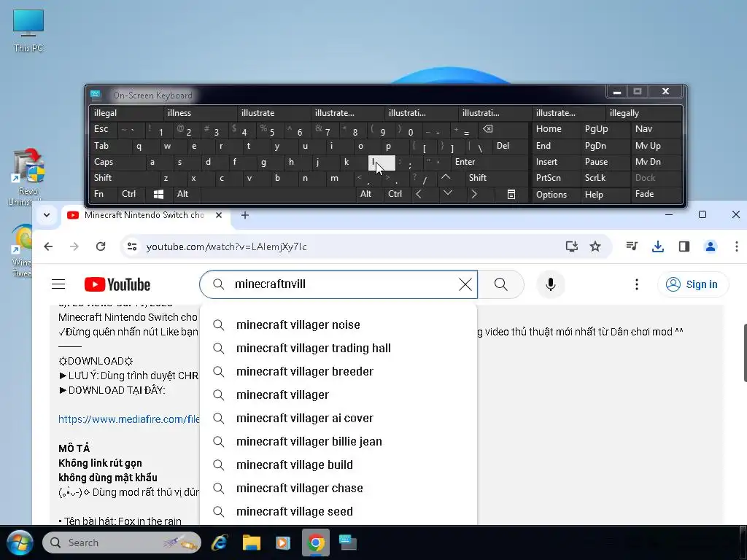Toggle right Shift key on On-Screen Keyboard
The width and height of the screenshot is (747, 560).
(496, 178)
